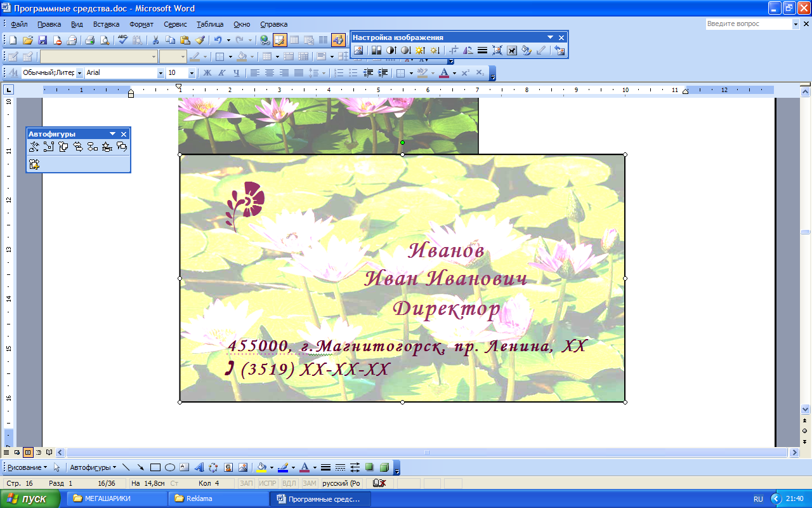Click the RU language indicator in tray
This screenshot has width=812, height=508.
click(758, 499)
